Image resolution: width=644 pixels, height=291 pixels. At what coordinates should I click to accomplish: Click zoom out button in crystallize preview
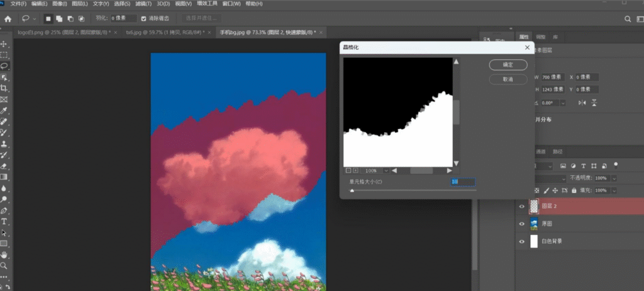(x=348, y=171)
